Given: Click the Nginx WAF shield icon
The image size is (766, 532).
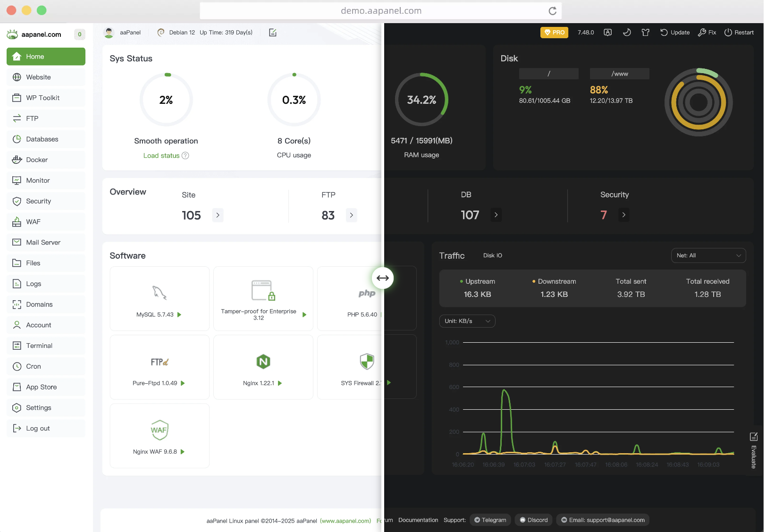Looking at the screenshot, I should (x=160, y=430).
